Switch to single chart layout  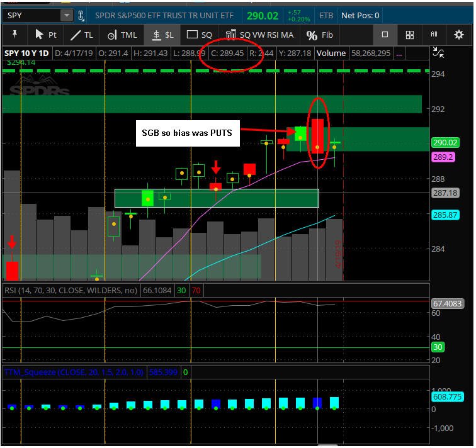click(x=385, y=35)
